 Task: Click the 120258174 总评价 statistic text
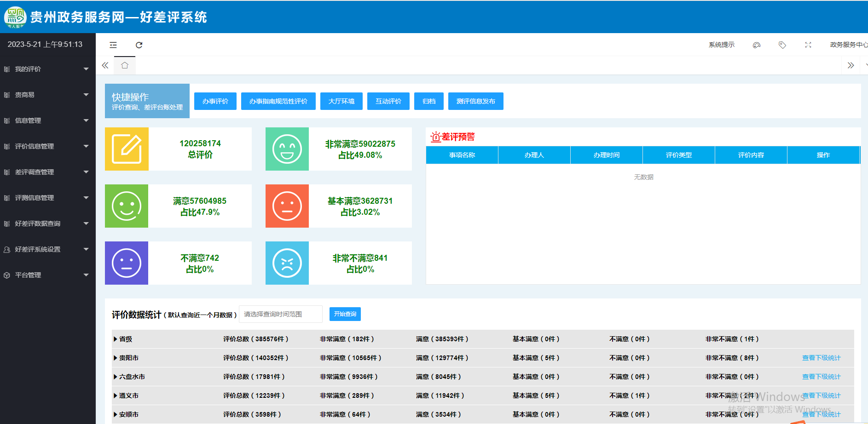(200, 149)
